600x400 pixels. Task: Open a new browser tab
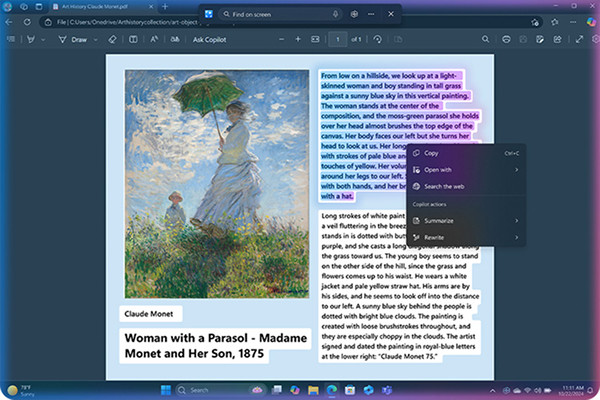(x=165, y=7)
